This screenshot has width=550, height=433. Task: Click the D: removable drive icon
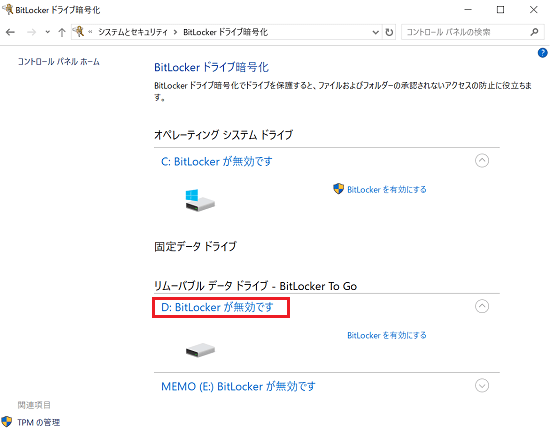click(x=200, y=350)
